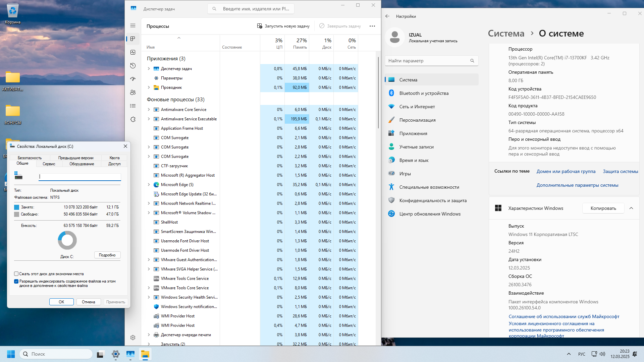Open Details list sidebar icon
The image size is (644, 362).
tap(133, 106)
